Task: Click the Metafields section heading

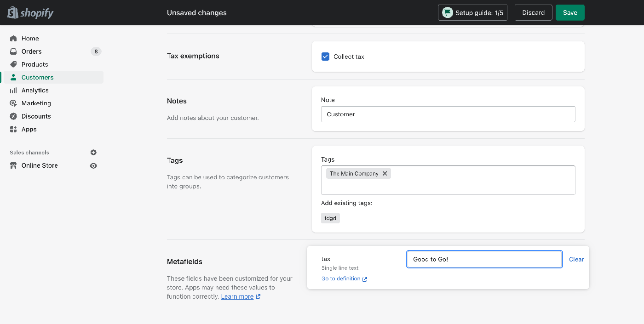Action: pos(184,261)
